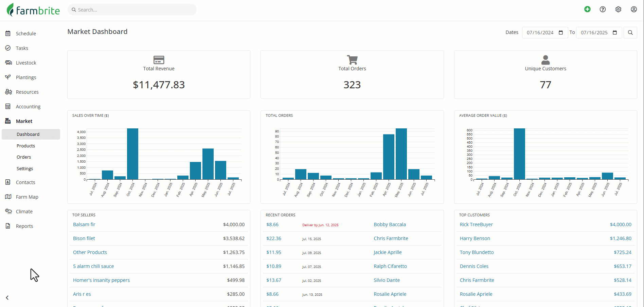Open the $10.89 recent order link

[x=274, y=266]
